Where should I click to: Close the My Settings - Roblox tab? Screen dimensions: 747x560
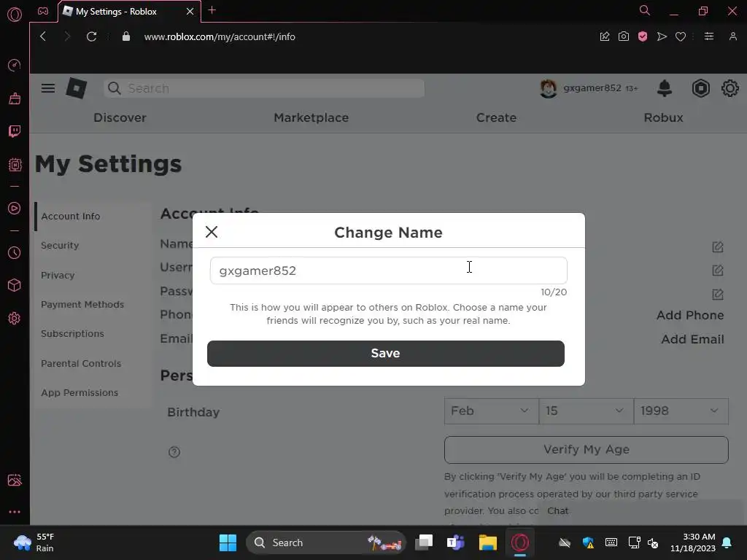(x=190, y=11)
